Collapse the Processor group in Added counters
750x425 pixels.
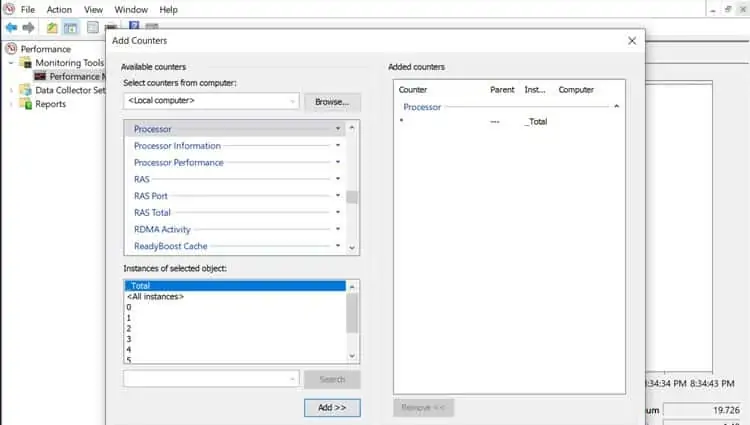click(617, 107)
